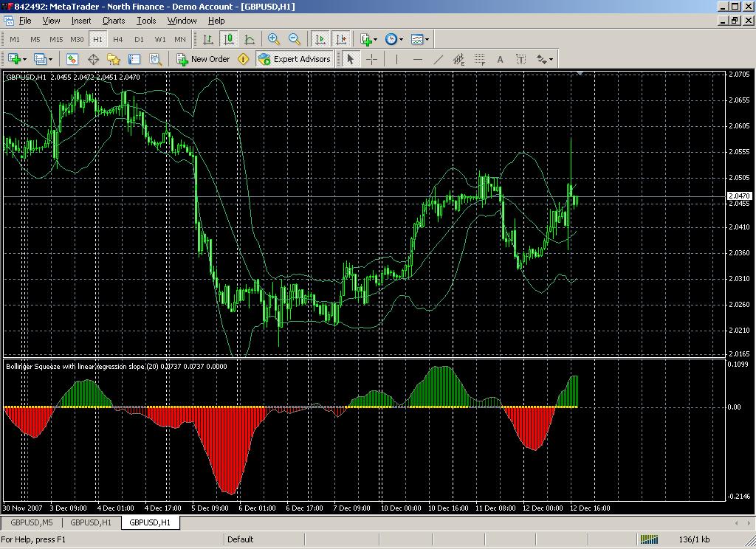The image size is (756, 549).
Task: Switch to H4 timeframe
Action: pyautogui.click(x=118, y=40)
